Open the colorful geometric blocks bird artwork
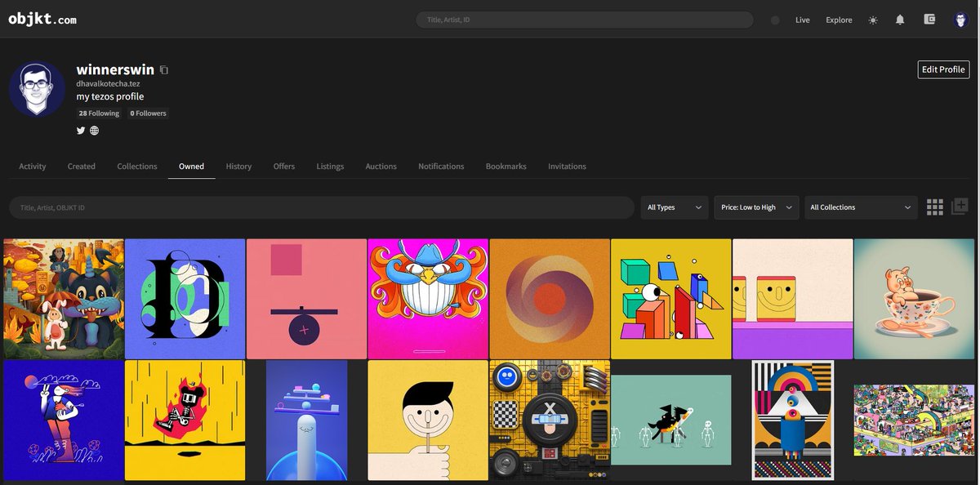 coord(671,299)
